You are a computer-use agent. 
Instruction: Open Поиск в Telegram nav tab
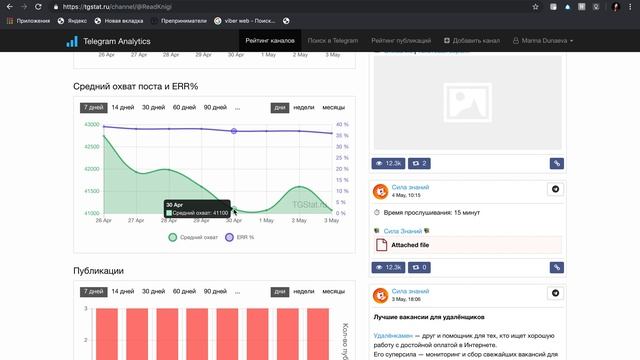(x=333, y=41)
